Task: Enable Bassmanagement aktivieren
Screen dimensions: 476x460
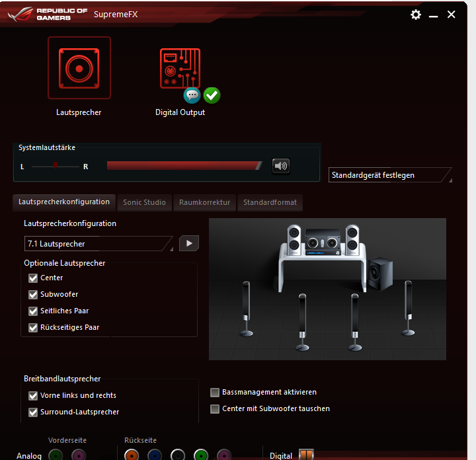Action: click(215, 393)
